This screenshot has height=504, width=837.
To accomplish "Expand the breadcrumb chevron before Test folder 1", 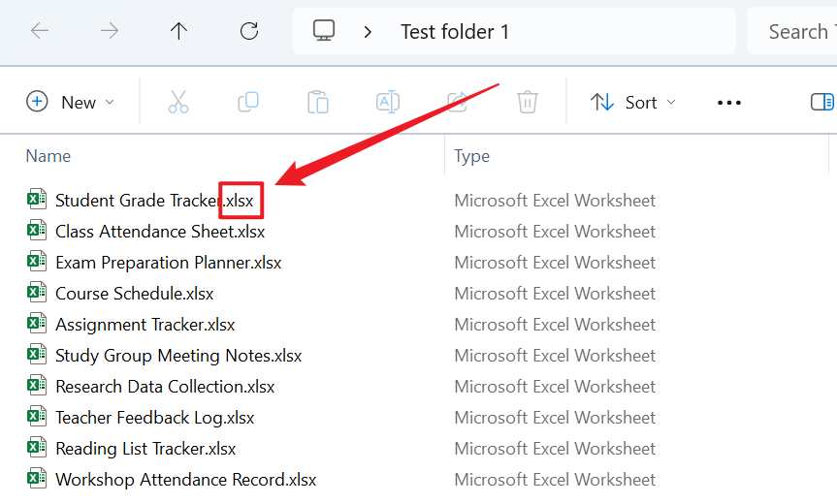I will (x=368, y=31).
